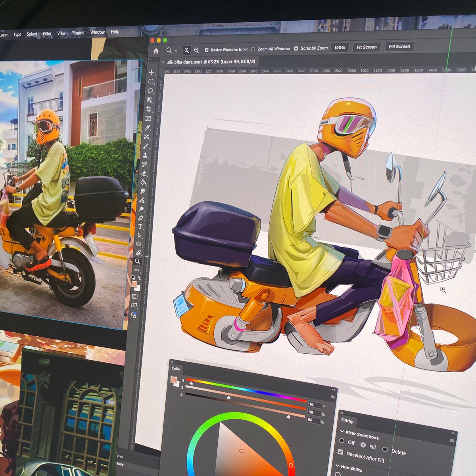Close the bike dude.psdc document tab
Image resolution: width=476 pixels, height=476 pixels.
[163, 62]
